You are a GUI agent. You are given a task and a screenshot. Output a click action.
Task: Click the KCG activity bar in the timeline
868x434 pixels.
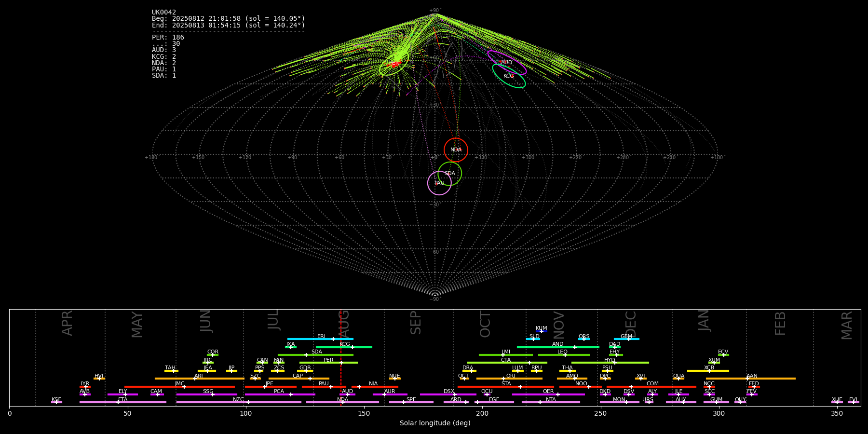pyautogui.click(x=344, y=347)
